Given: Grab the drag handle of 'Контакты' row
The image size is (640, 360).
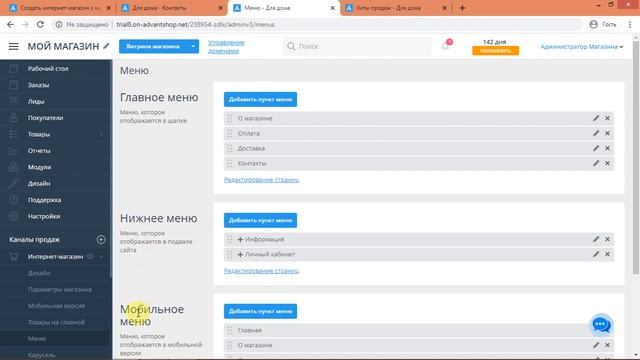Looking at the screenshot, I should click(x=230, y=164).
